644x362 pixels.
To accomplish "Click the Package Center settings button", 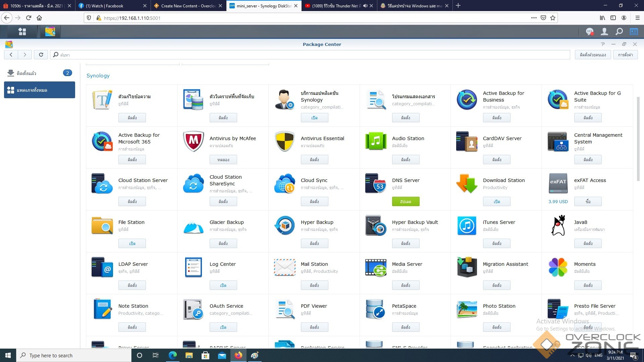I will point(625,55).
